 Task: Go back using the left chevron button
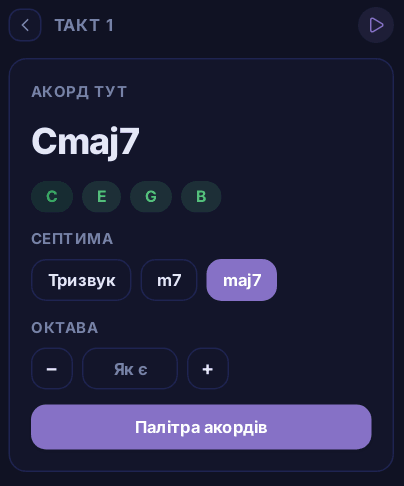tap(25, 25)
